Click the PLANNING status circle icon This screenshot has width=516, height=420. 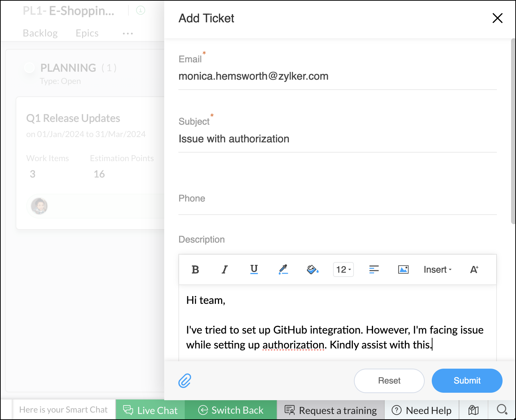pyautogui.click(x=29, y=67)
